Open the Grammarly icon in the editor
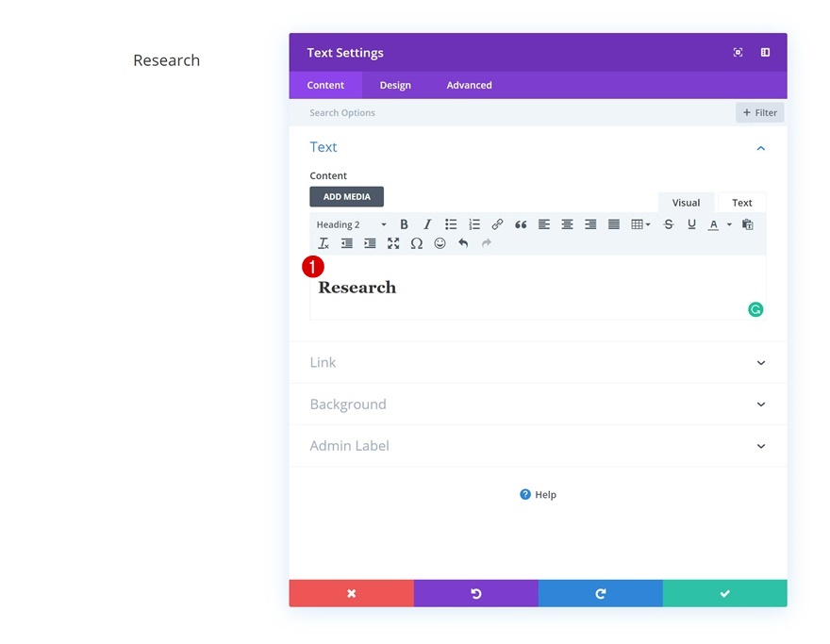The image size is (830, 644). pyautogui.click(x=755, y=309)
